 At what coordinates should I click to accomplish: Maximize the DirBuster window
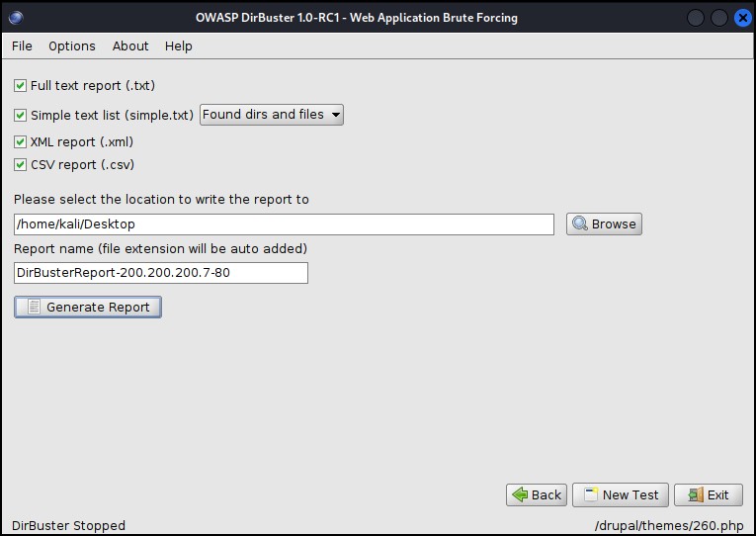(x=718, y=17)
